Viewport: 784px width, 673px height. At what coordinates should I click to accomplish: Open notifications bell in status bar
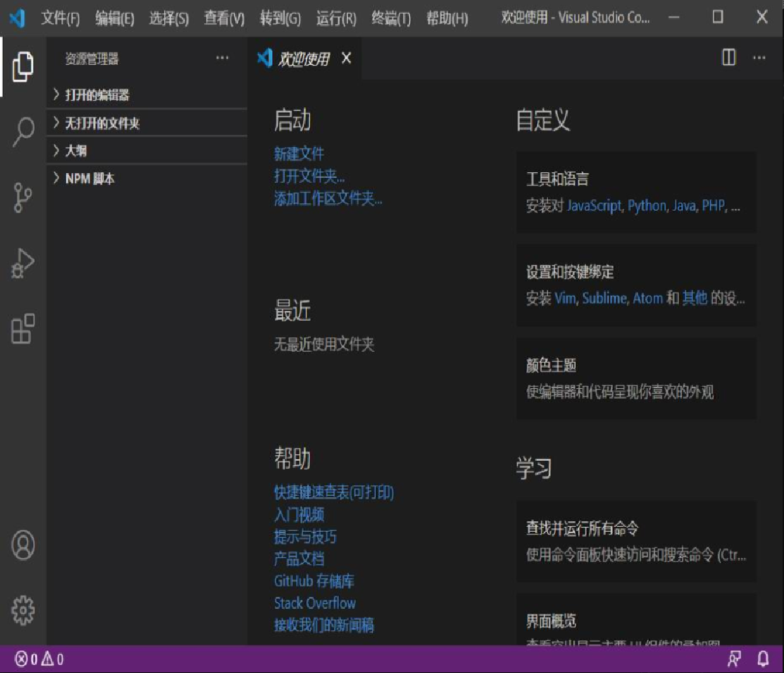763,659
